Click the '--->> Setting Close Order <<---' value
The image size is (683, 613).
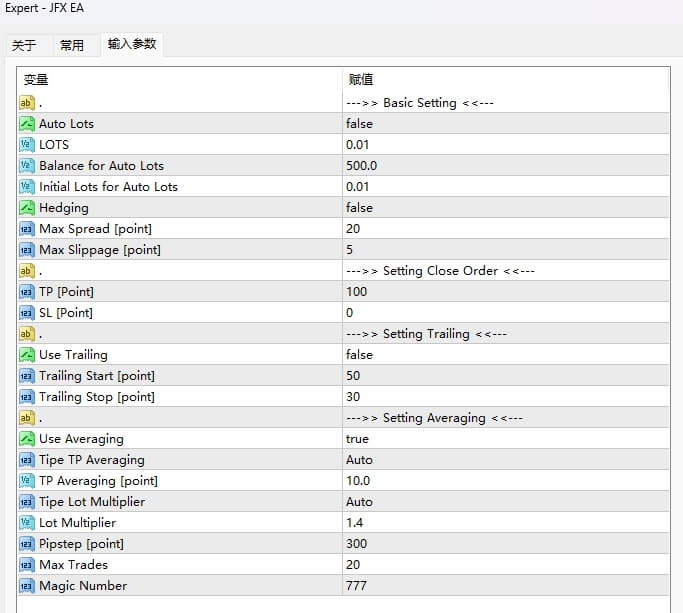[440, 271]
